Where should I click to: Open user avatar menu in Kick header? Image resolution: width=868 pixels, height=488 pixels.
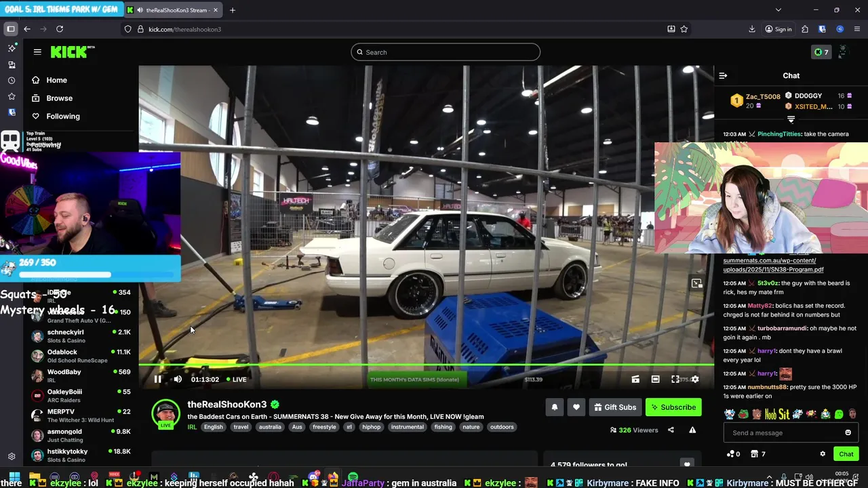click(x=843, y=52)
